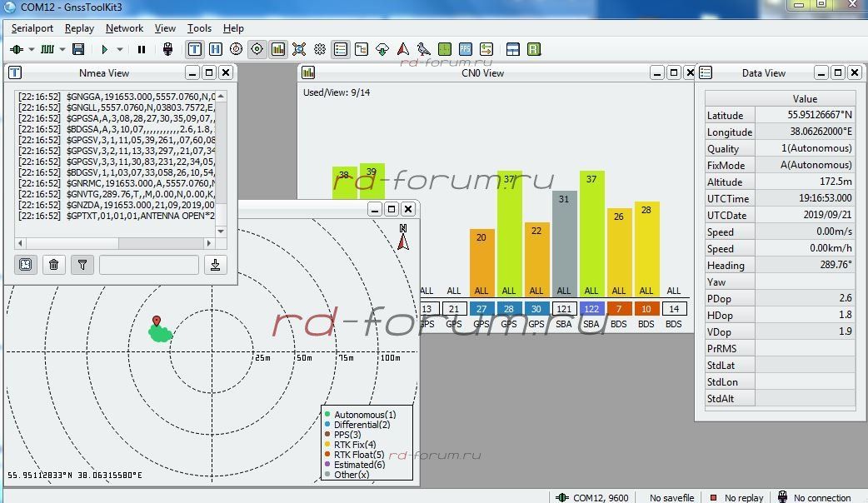The image size is (868, 503).
Task: Click the filter funnel icon in Nmea View
Action: (x=82, y=265)
